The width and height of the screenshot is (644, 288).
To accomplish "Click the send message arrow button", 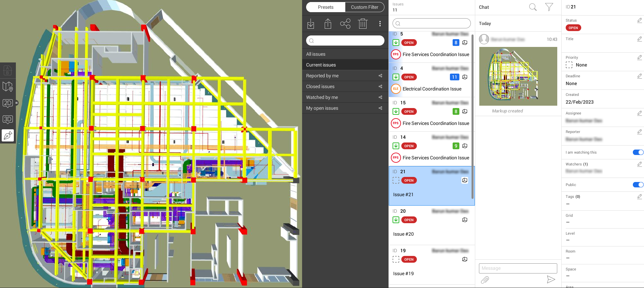I will (x=551, y=279).
